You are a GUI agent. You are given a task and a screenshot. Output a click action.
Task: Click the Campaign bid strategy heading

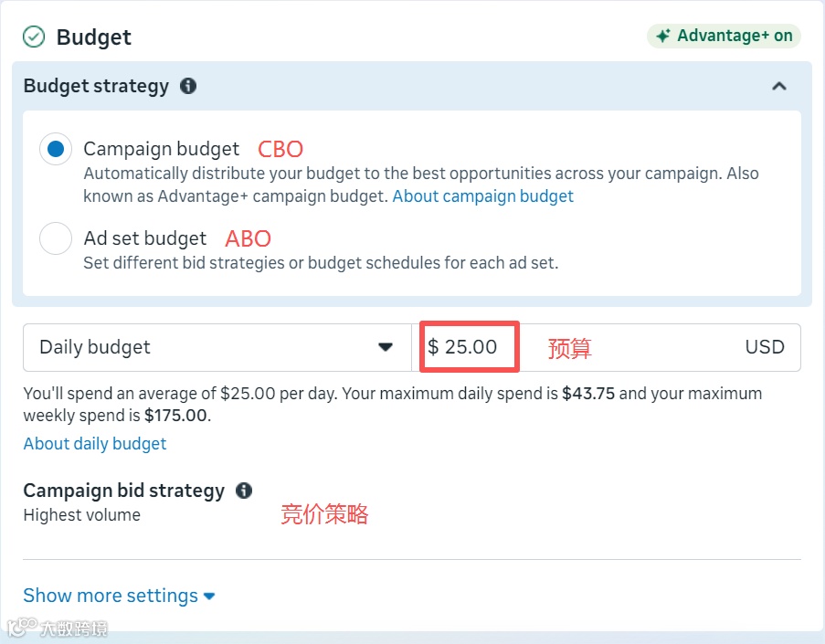pos(123,491)
